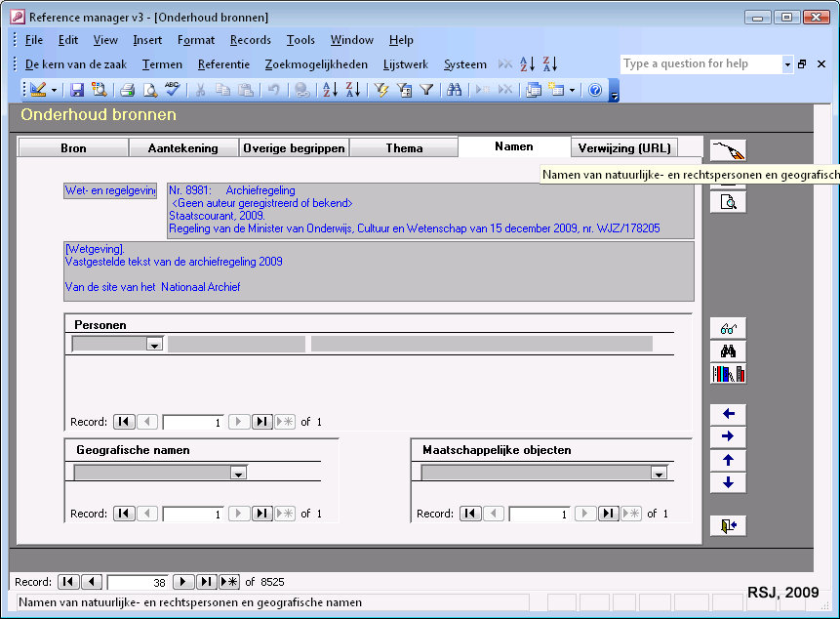This screenshot has width=840, height=619.
Task: Click the Save icon in the toolbar
Action: 77,90
